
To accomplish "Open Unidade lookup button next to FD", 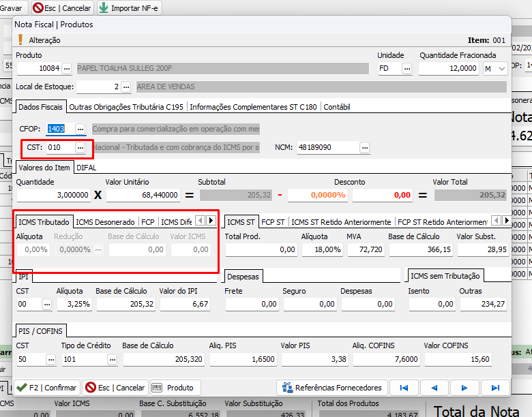I will click(407, 68).
